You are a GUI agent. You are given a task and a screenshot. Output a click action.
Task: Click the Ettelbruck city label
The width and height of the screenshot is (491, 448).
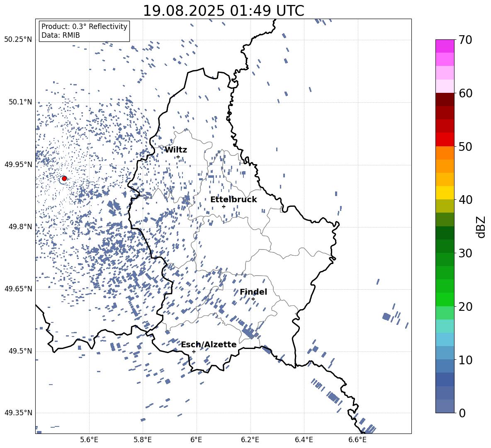pos(233,200)
